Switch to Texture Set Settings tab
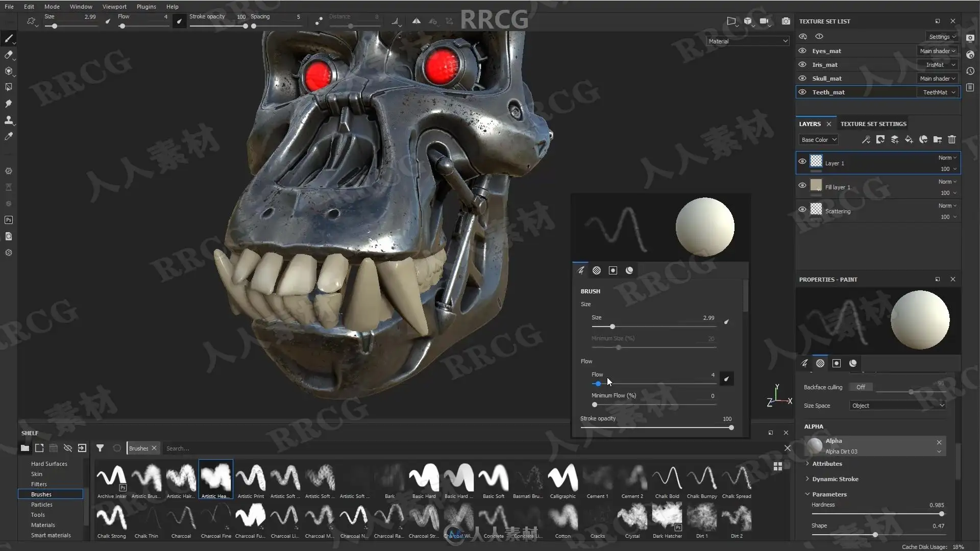 point(873,124)
